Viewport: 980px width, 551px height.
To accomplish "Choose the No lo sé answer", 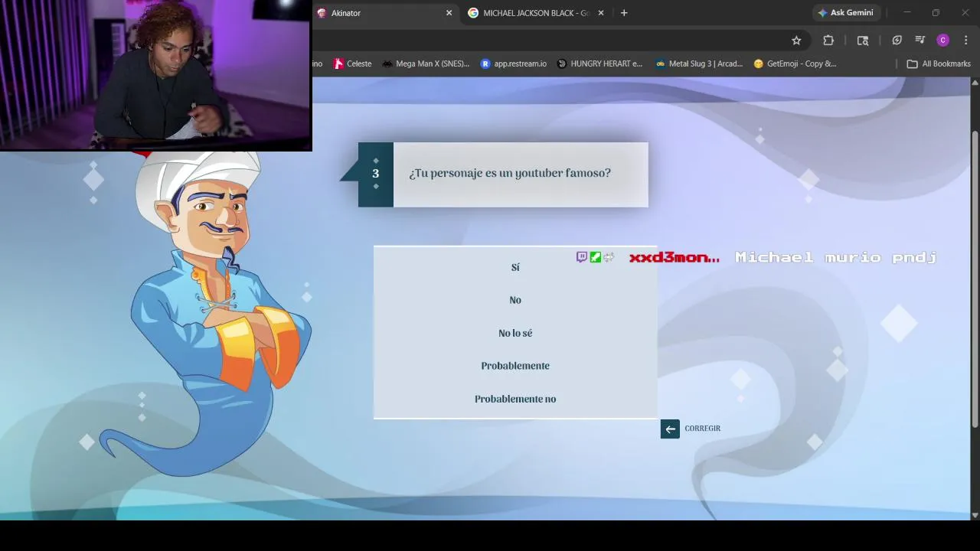I will coord(515,333).
